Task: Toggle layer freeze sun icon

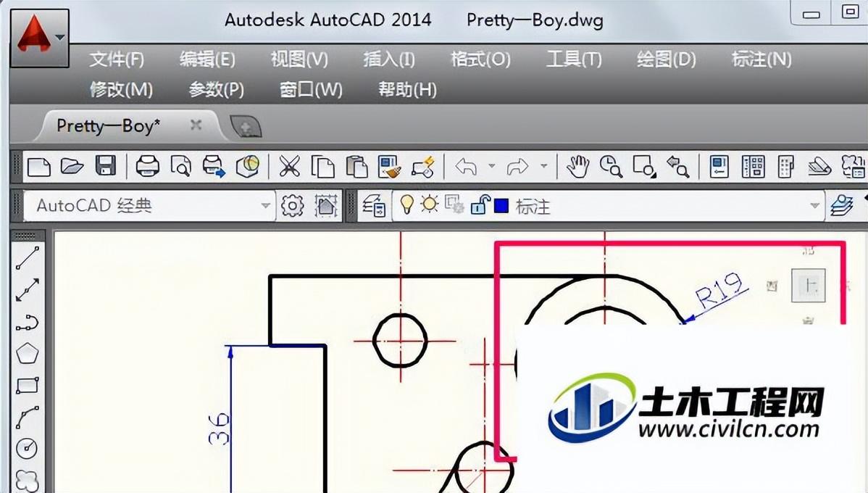Action: [x=430, y=206]
